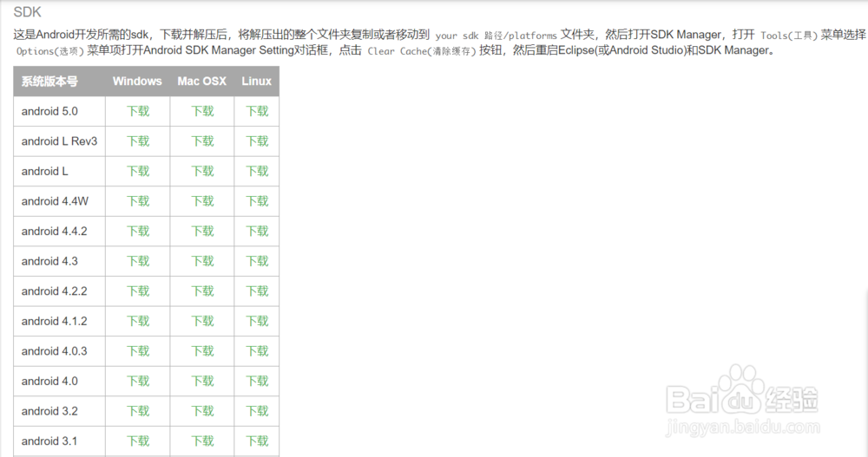Download android 3.2 for Linux

257,410
